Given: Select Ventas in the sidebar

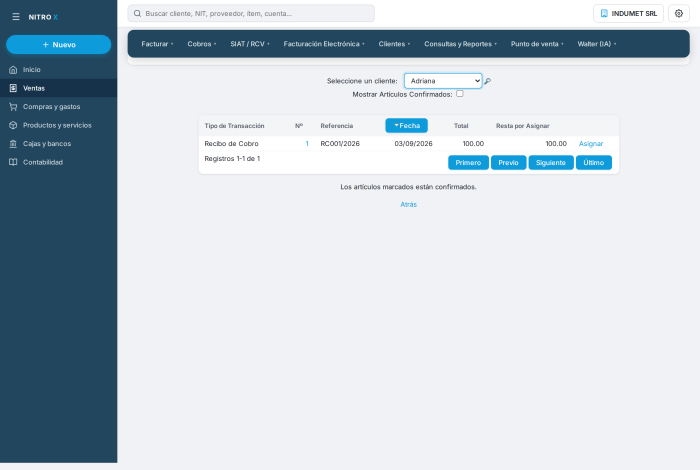Looking at the screenshot, I should pos(58,88).
